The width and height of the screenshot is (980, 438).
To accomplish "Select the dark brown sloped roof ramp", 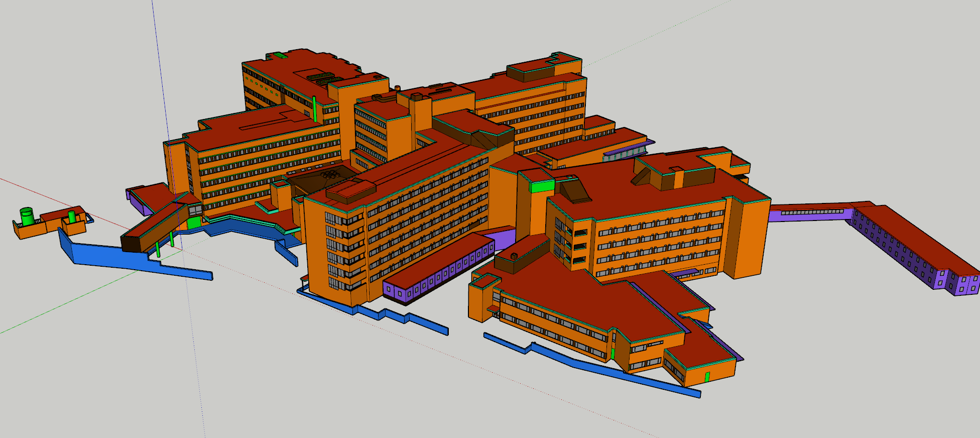I will 575,190.
